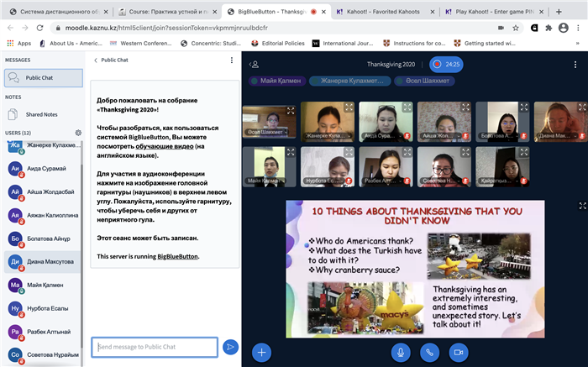Click the recording indicator showing 24:25
The image size is (588, 367).
click(447, 64)
